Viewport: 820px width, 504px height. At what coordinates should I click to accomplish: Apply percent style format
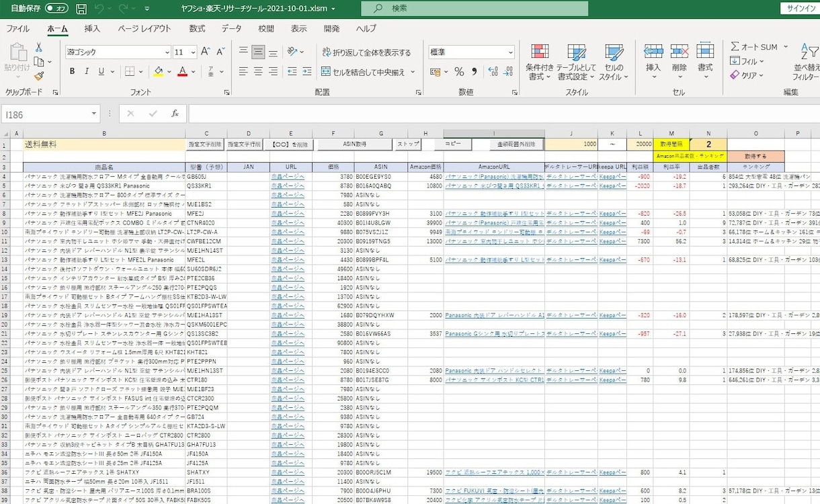459,71
